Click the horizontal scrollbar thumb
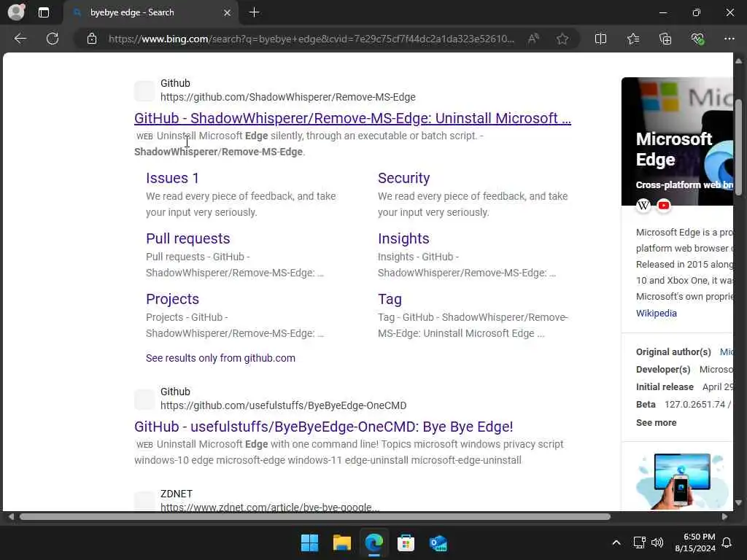Image resolution: width=747 pixels, height=560 pixels. tap(314, 517)
